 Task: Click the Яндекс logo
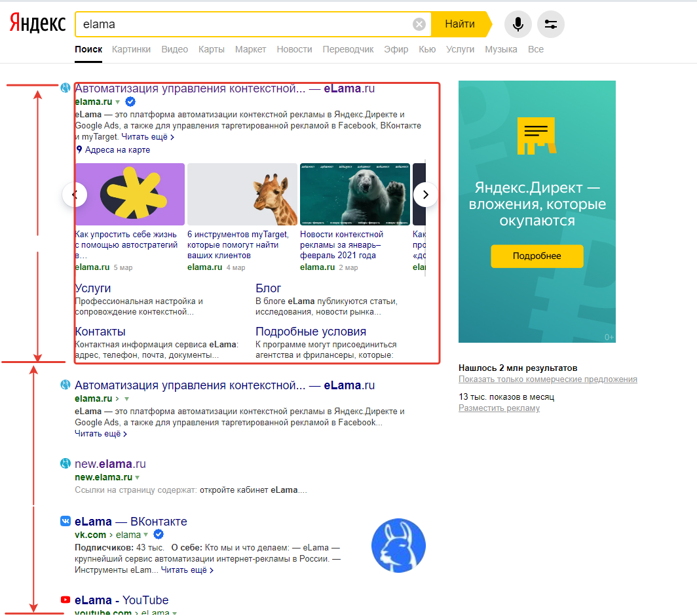pos(38,24)
